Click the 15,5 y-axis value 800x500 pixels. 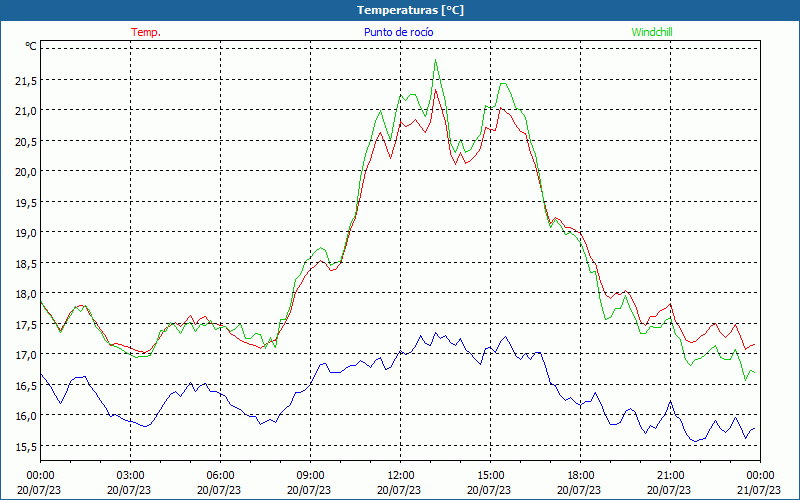[x=25, y=446]
